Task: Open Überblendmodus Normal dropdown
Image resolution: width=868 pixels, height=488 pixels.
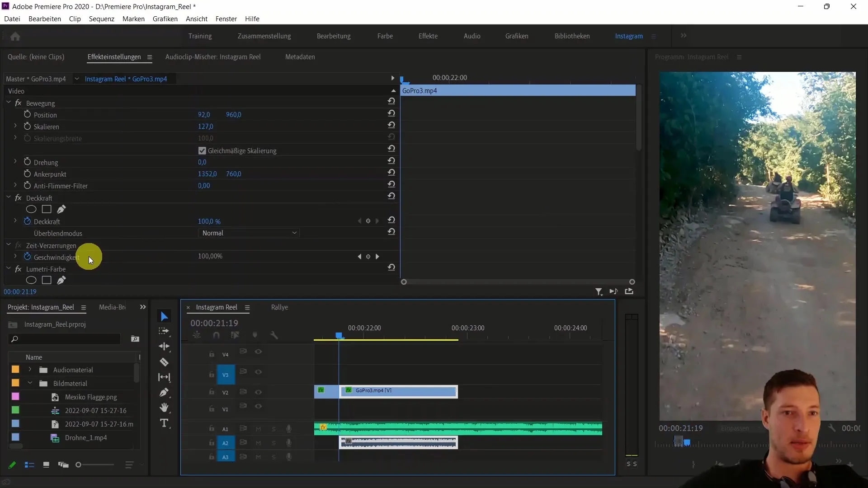Action: [249, 233]
